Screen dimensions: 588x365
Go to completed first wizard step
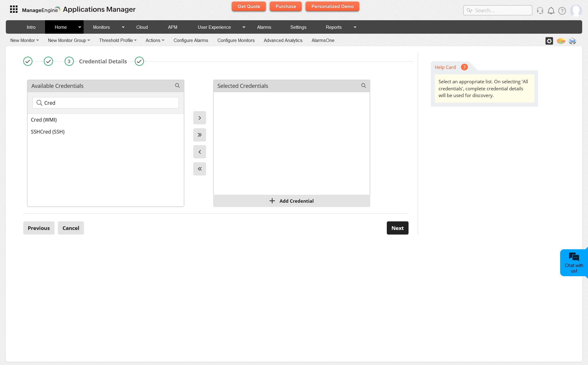click(28, 61)
